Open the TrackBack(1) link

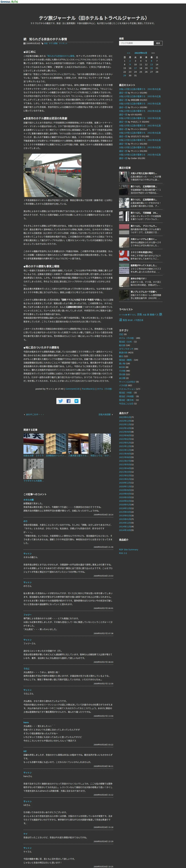[x=89, y=389]
